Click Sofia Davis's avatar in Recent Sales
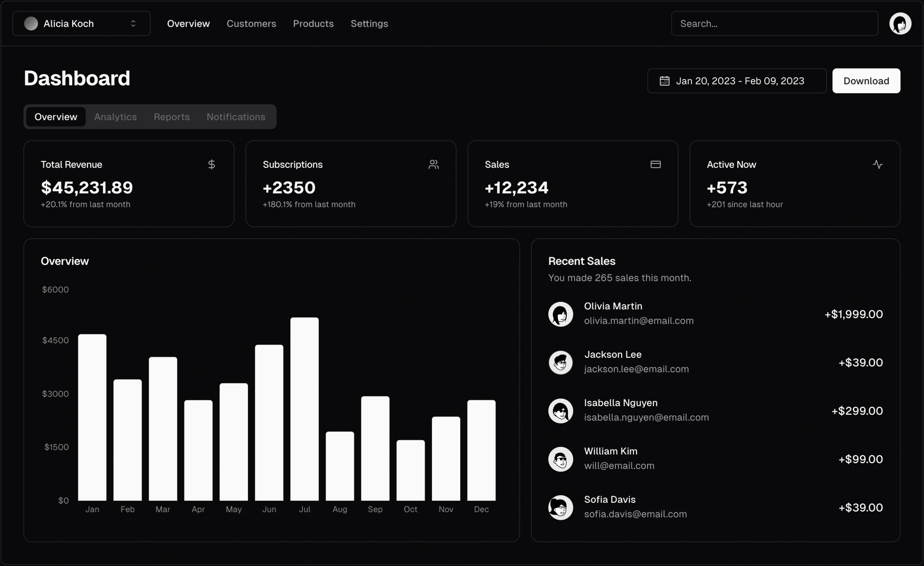 [x=560, y=507]
